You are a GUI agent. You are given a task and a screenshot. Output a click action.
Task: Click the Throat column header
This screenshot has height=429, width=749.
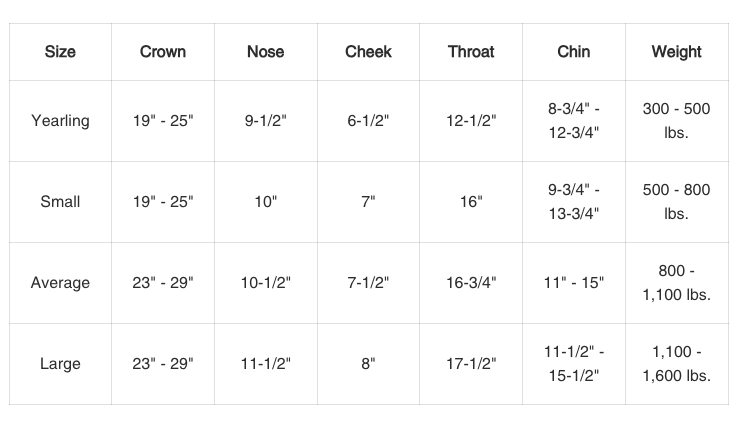point(471,52)
